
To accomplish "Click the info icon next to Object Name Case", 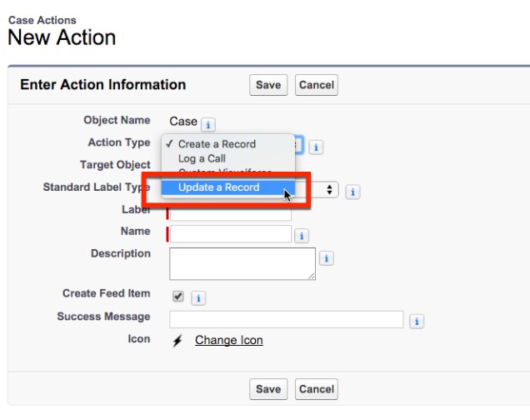I will 208,125.
